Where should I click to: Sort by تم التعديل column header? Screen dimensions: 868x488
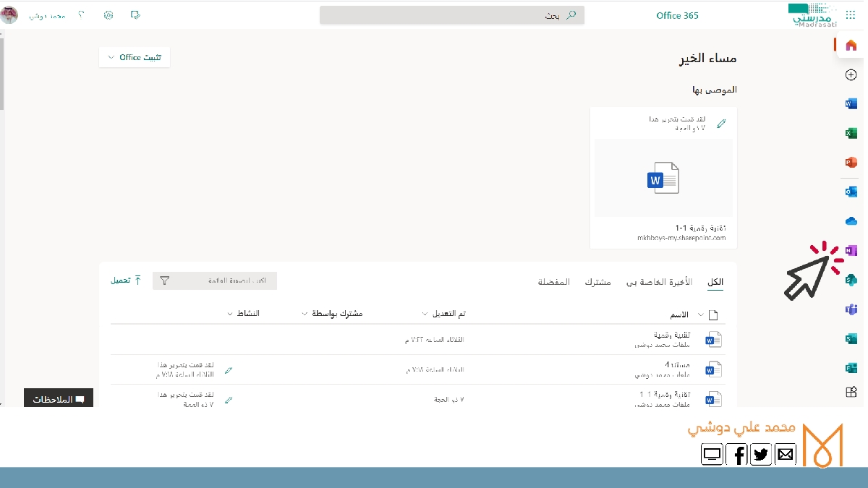pyautogui.click(x=444, y=314)
